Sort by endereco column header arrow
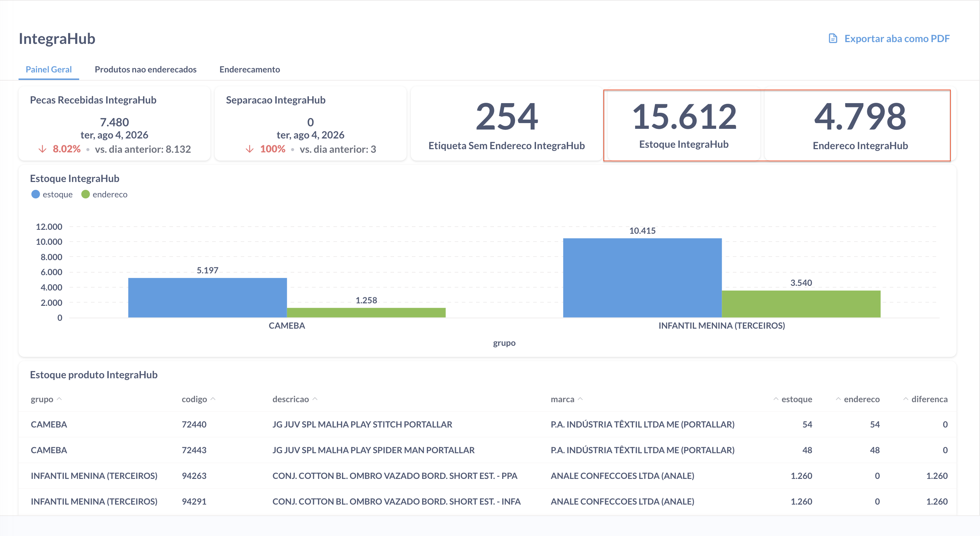The width and height of the screenshot is (980, 536). pos(838,399)
